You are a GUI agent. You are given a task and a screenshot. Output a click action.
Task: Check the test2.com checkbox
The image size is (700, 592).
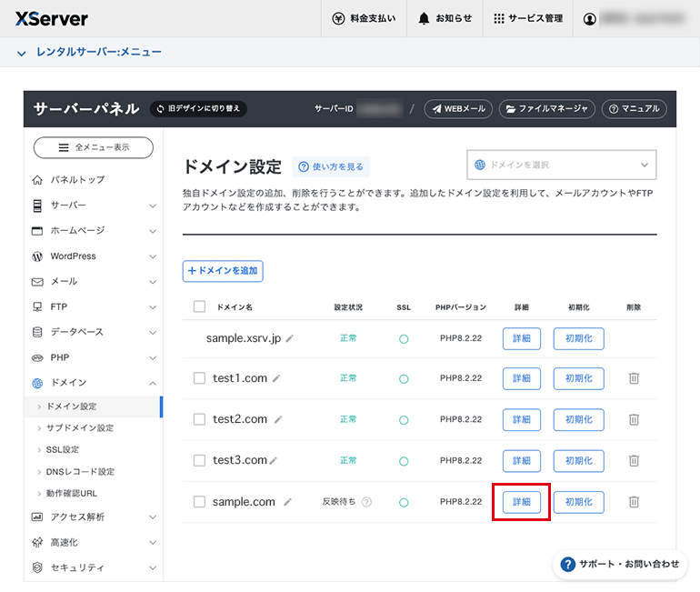click(x=199, y=419)
